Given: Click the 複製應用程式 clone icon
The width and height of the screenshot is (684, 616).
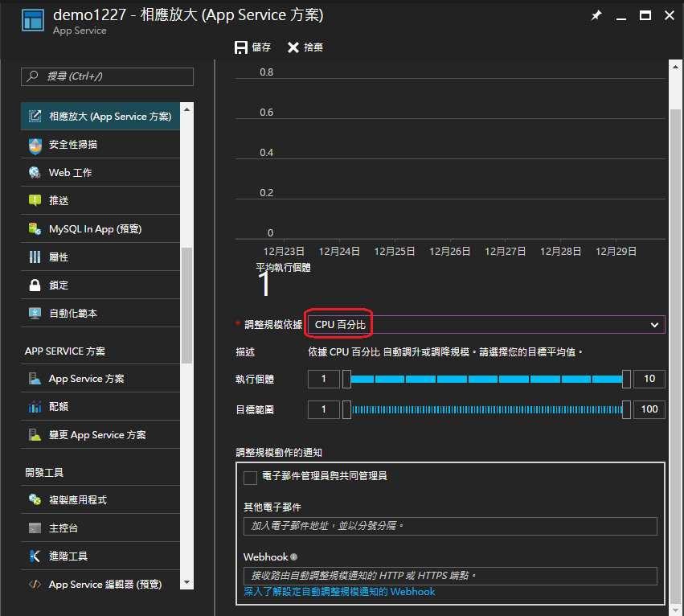Looking at the screenshot, I should [35, 499].
